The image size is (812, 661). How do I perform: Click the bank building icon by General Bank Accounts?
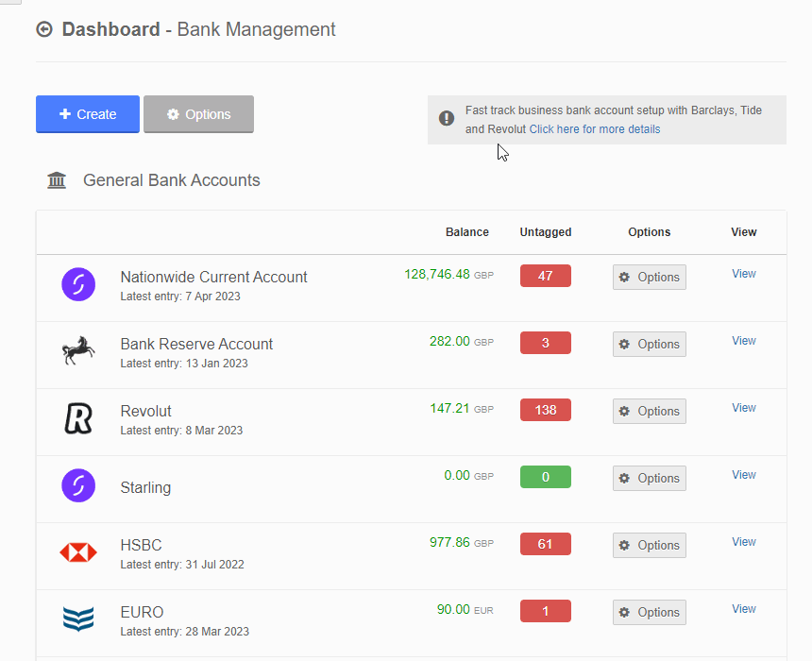point(57,180)
